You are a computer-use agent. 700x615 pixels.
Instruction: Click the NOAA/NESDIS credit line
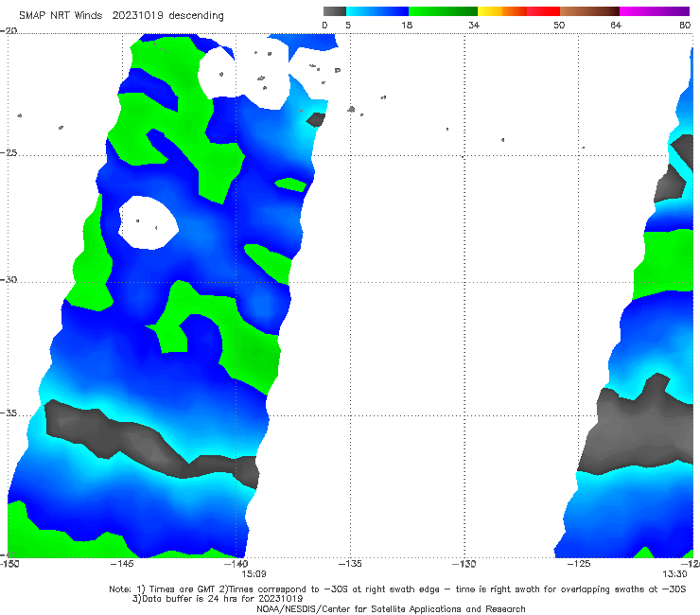click(x=391, y=609)
